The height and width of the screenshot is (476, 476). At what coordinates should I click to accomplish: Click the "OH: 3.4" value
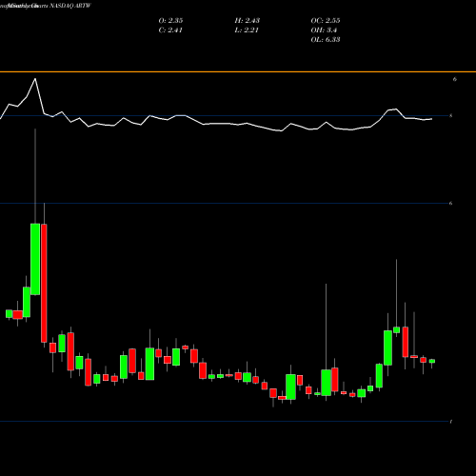pyautogui.click(x=324, y=30)
